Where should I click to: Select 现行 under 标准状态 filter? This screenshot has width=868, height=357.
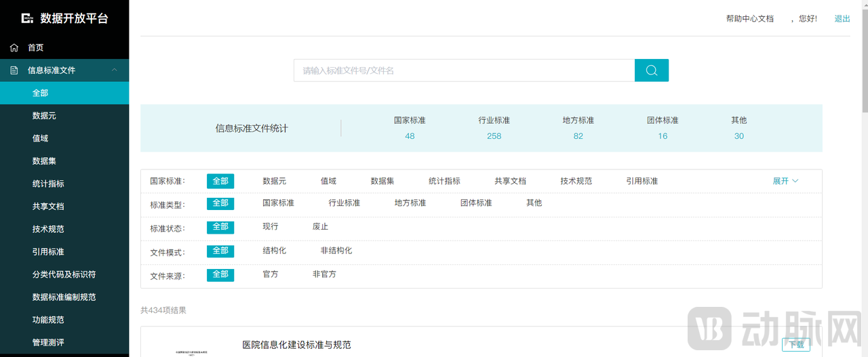[271, 227]
